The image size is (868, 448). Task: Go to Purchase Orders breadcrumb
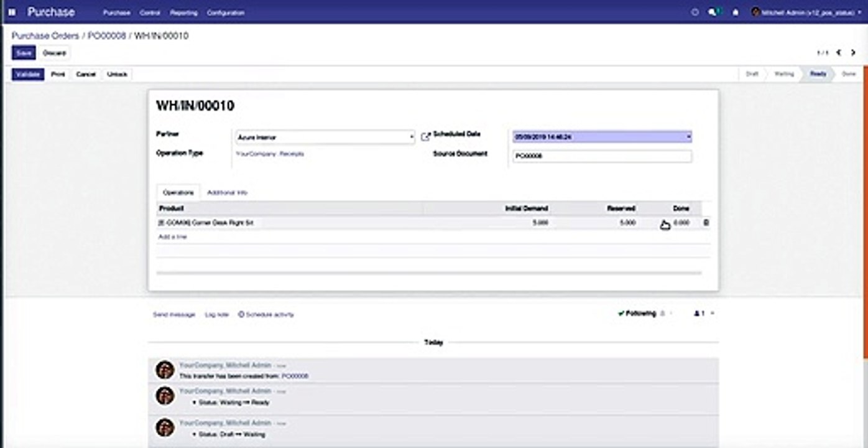(45, 36)
